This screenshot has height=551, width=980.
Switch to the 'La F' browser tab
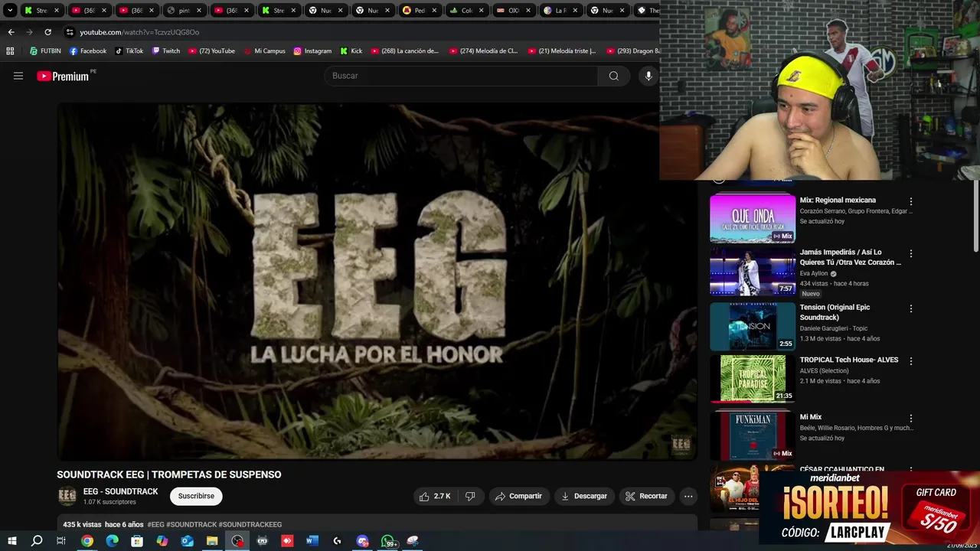click(561, 11)
